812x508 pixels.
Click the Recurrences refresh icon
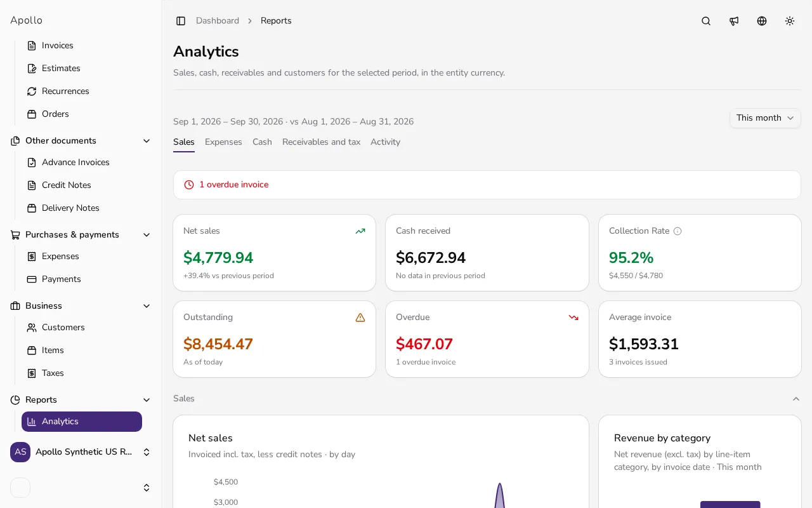click(32, 91)
